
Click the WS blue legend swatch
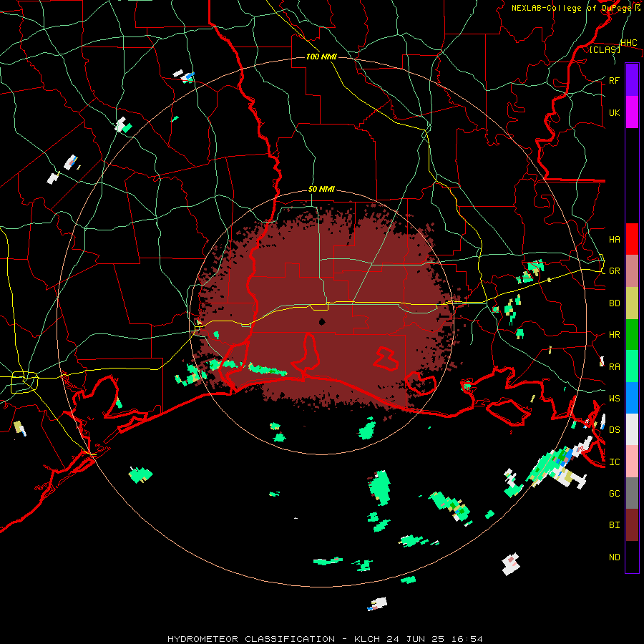point(632,398)
